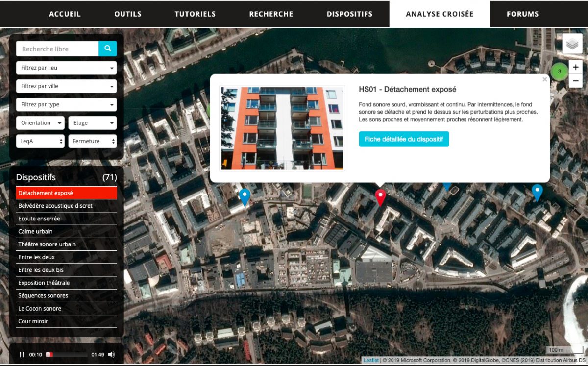The image size is (588, 366).
Task: Mute the audio player volume
Action: pos(111,354)
